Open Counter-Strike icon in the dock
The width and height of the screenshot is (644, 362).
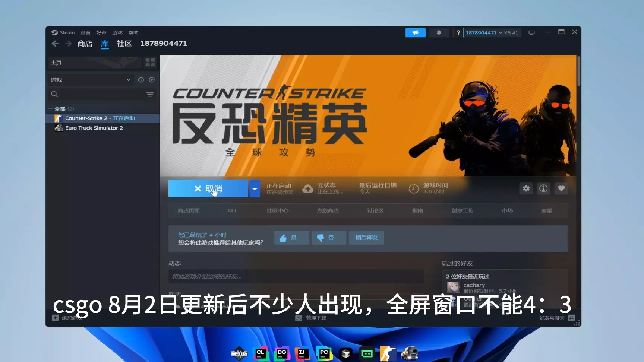388,353
